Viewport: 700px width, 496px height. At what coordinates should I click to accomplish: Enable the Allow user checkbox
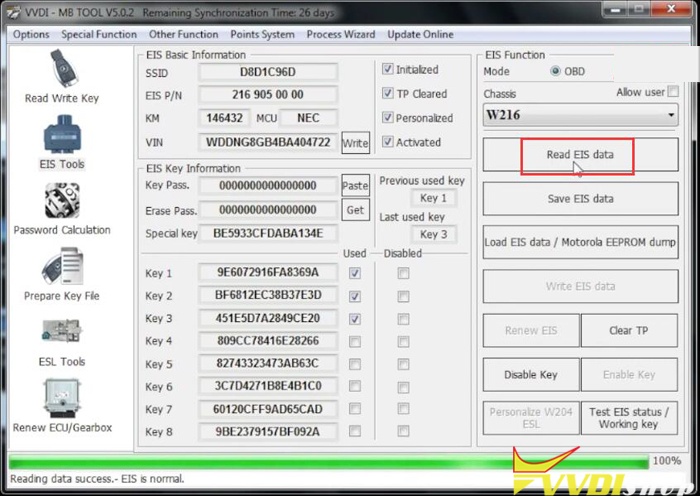coord(673,92)
